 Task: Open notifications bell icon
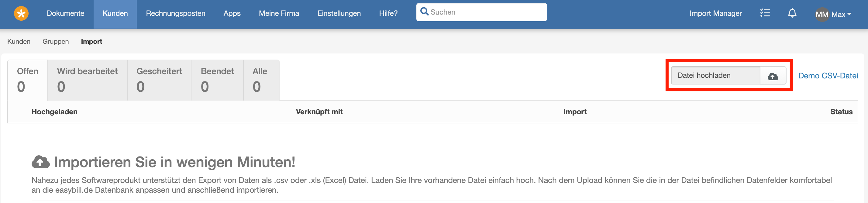(792, 13)
